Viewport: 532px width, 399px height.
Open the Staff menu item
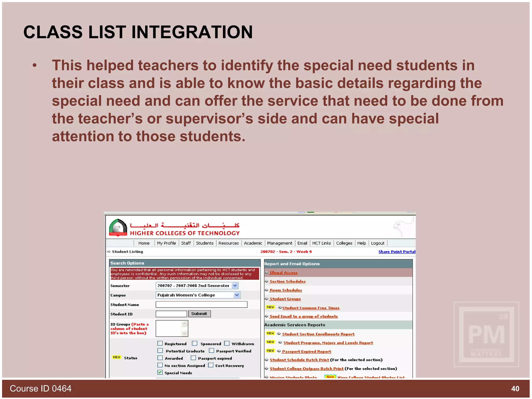tap(186, 243)
